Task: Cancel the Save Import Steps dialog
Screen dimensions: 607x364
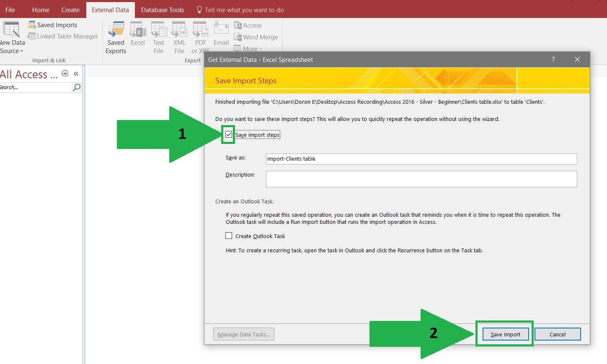Action: click(x=557, y=334)
